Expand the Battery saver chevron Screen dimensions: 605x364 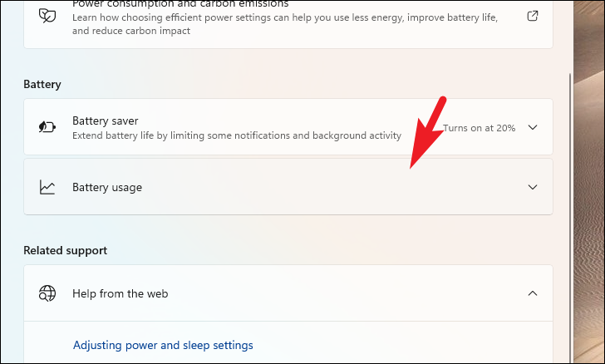pyautogui.click(x=533, y=127)
